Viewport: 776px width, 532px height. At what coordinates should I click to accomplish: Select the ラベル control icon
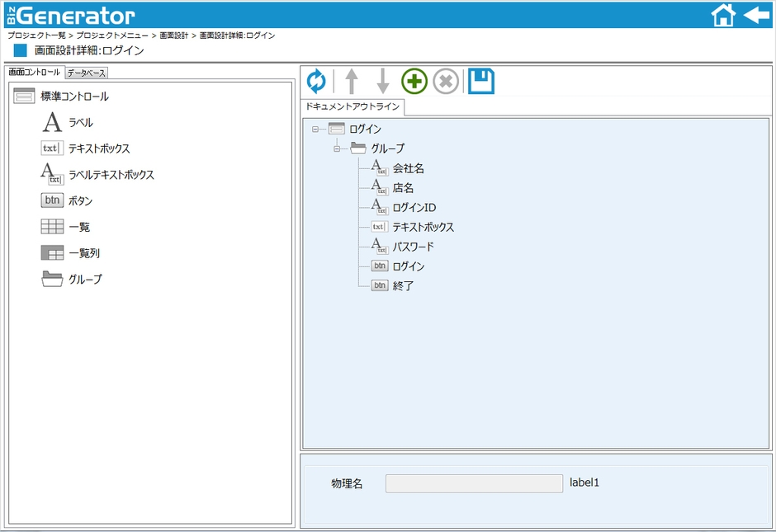[x=51, y=120]
